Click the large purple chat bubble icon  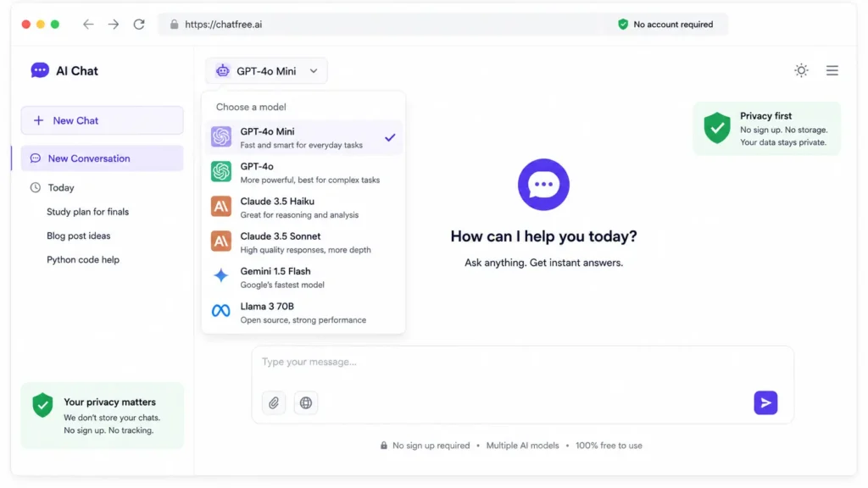click(x=543, y=184)
